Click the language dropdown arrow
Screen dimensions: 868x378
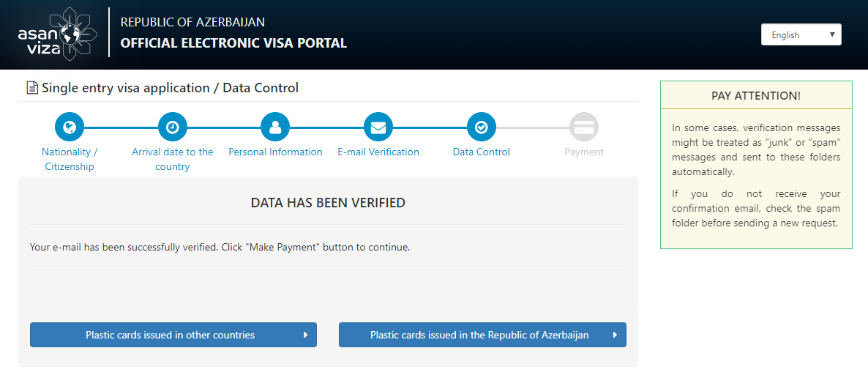(x=832, y=35)
